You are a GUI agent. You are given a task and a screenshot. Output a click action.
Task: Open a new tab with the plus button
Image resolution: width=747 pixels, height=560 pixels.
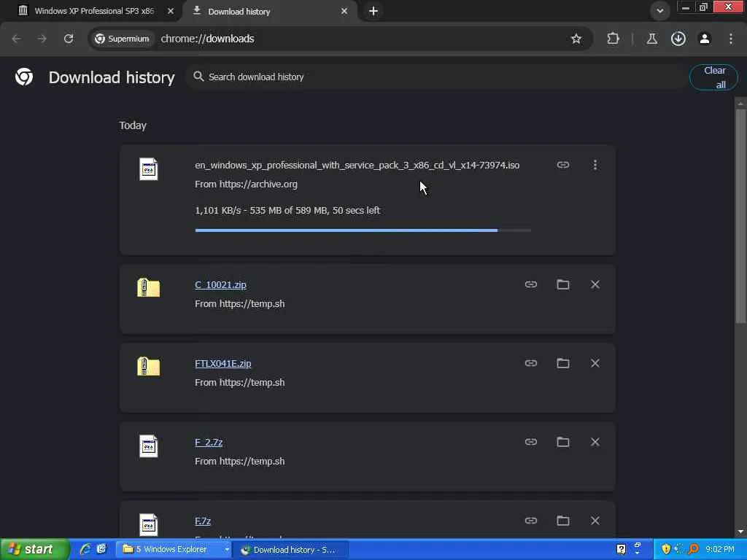tap(373, 11)
